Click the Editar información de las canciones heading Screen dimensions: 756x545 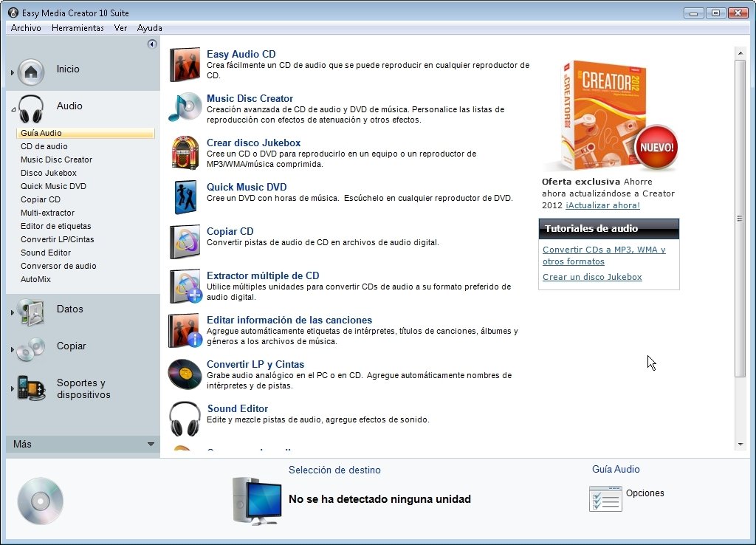(289, 320)
